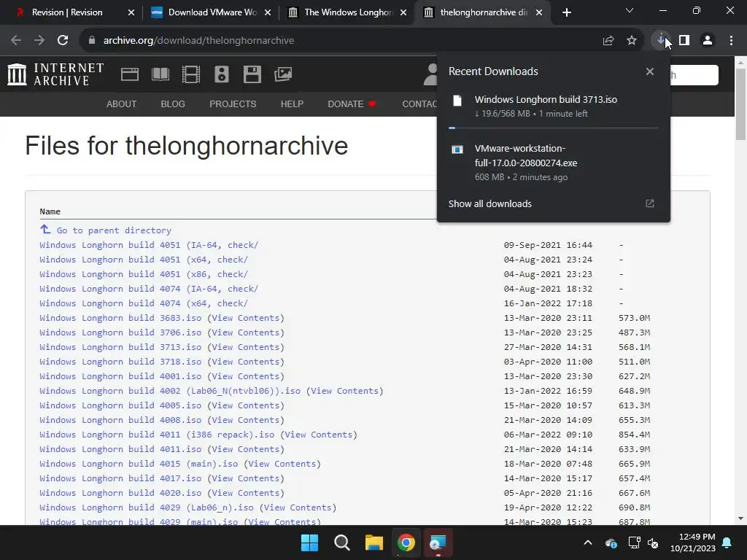Viewport: 747px width, 560px height.
Task: Open the Images icon
Action: click(x=283, y=74)
